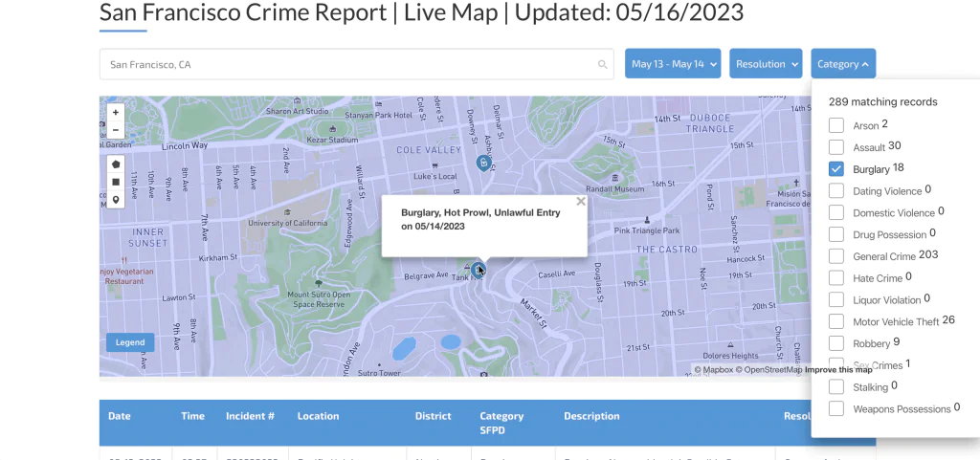Check the Robbery category

[x=836, y=343]
